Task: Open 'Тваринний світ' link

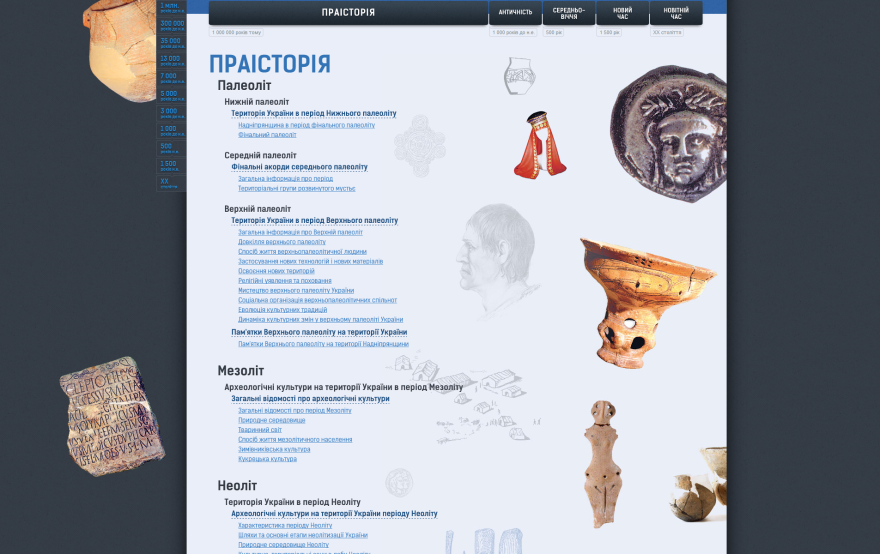Action: 260,430
